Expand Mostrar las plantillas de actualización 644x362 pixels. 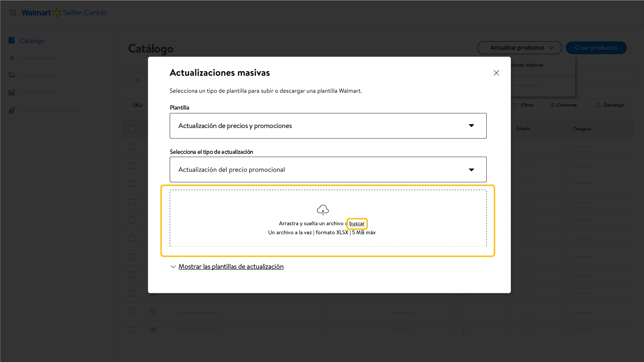coord(231,266)
